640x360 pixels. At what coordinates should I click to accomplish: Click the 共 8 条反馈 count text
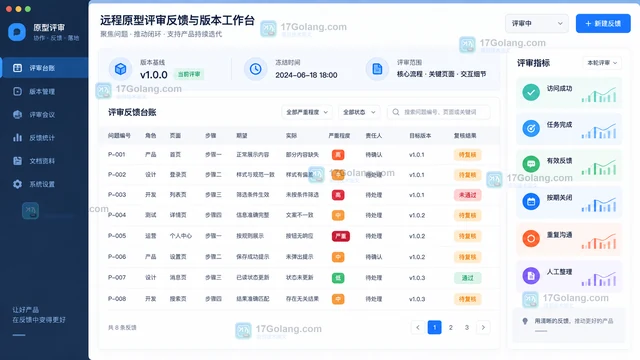(122, 327)
